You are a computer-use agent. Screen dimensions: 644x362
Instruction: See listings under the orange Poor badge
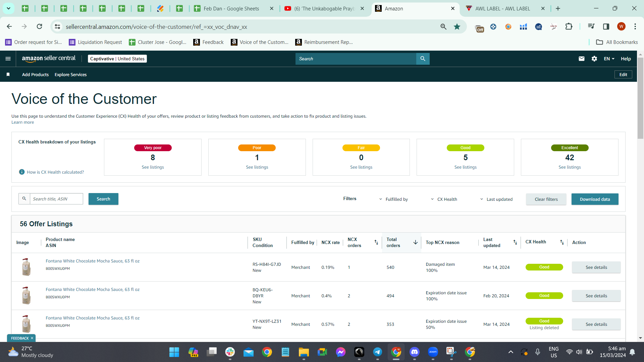coord(257,167)
